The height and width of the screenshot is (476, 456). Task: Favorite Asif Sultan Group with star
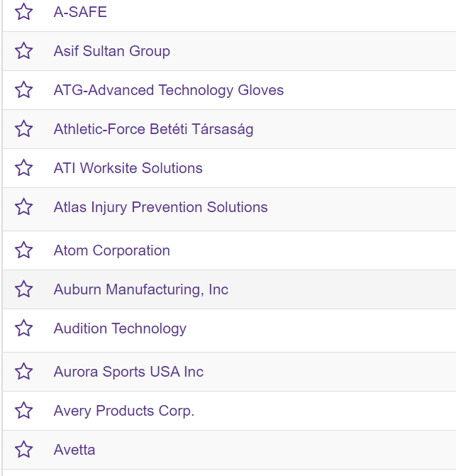click(x=23, y=50)
